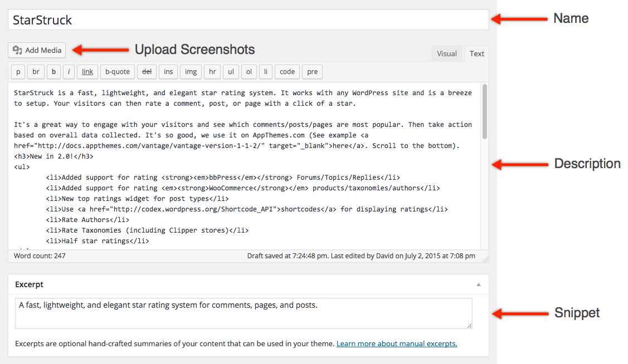Click the line reading New in 2.0!

tap(53, 156)
